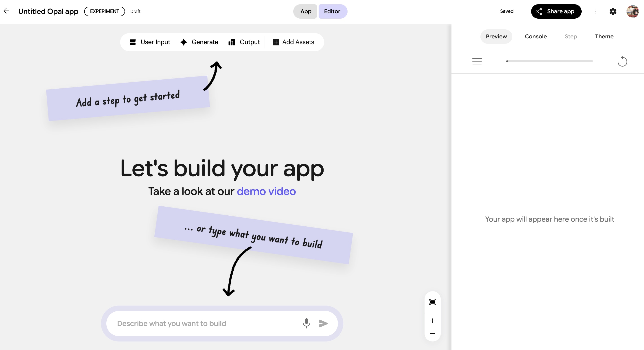Click the microphone voice input icon
Screen dimensions: 644x350
[306, 323]
